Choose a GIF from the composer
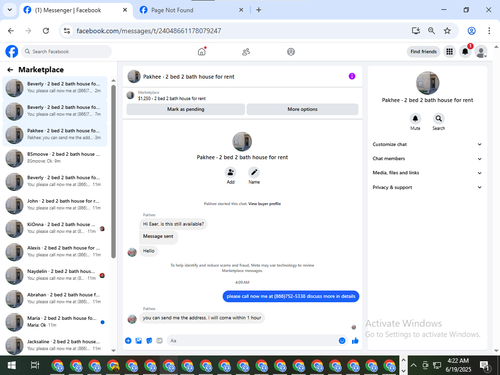 point(159,341)
